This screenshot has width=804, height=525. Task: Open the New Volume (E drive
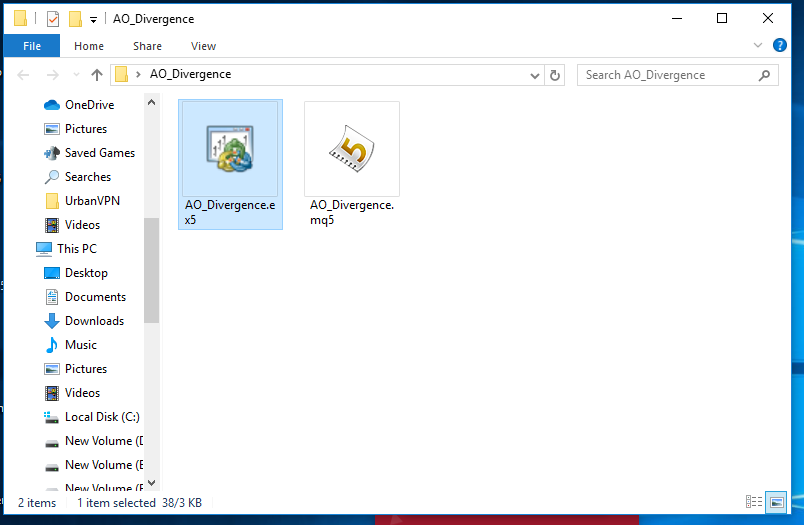tap(104, 466)
